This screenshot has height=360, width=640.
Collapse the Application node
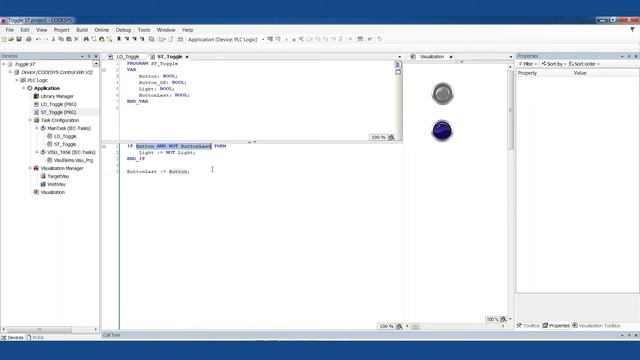24,88
